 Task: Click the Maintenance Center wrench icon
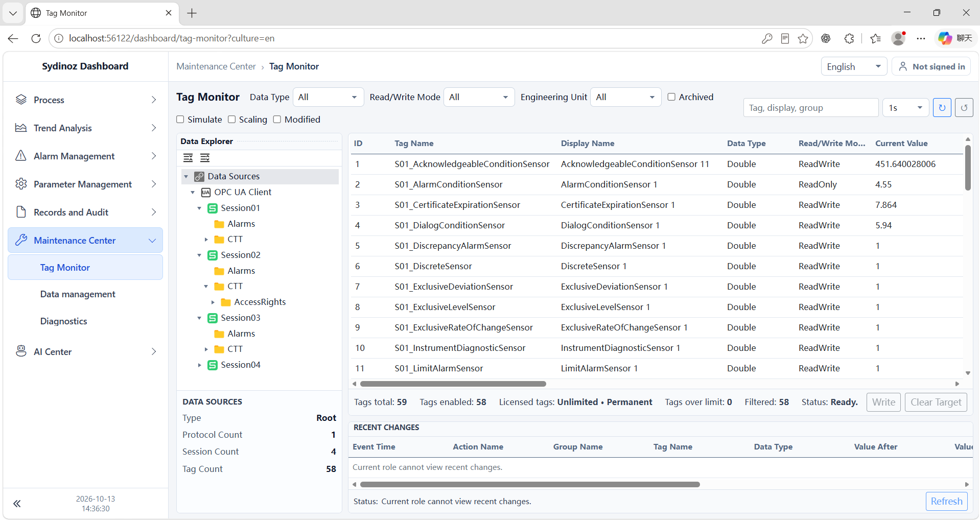[x=21, y=240]
